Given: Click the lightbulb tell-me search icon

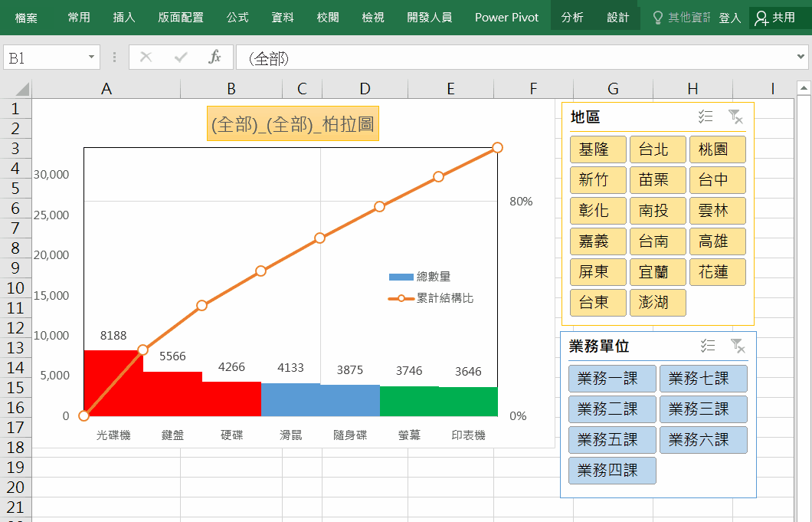Looking at the screenshot, I should pos(657,18).
